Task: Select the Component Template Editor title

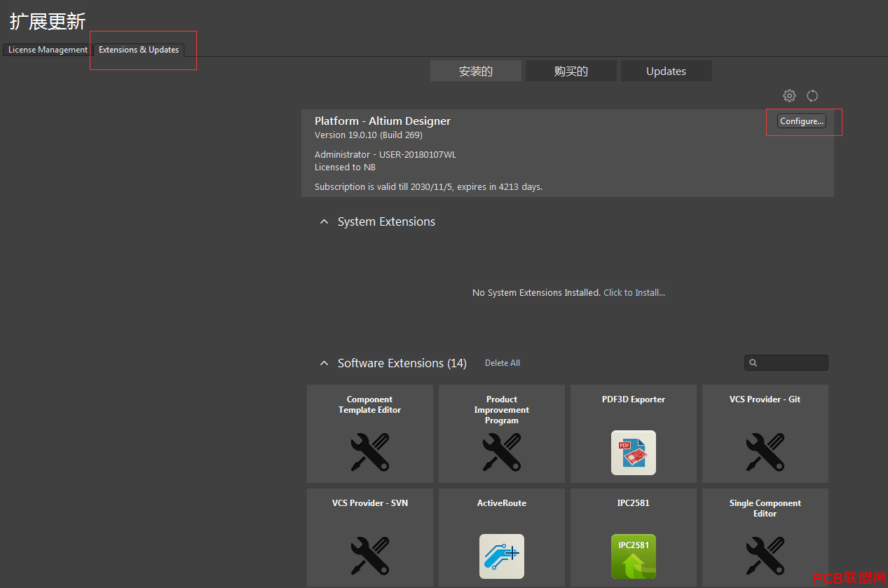Action: [x=370, y=404]
